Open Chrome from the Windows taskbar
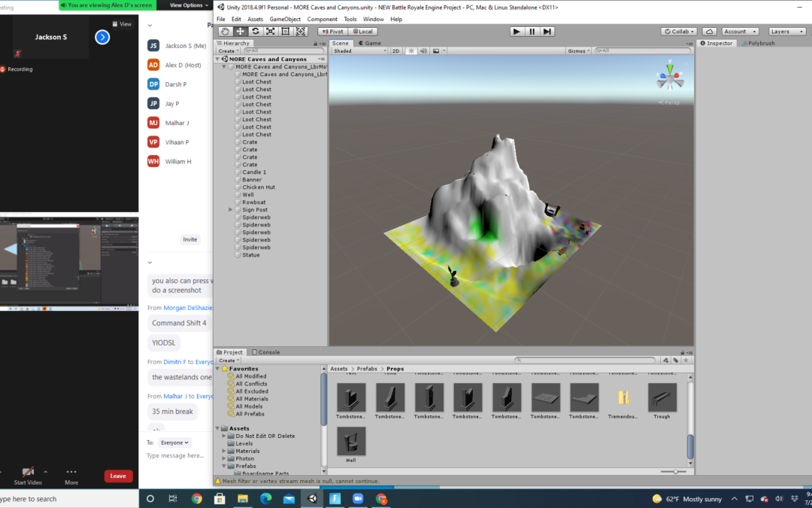The height and width of the screenshot is (508, 812). (197, 499)
